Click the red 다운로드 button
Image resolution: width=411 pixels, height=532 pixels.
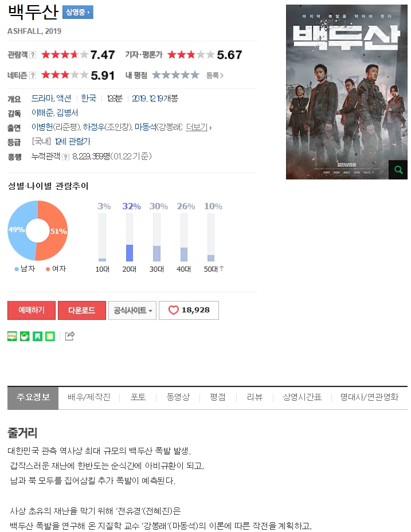[x=82, y=310]
